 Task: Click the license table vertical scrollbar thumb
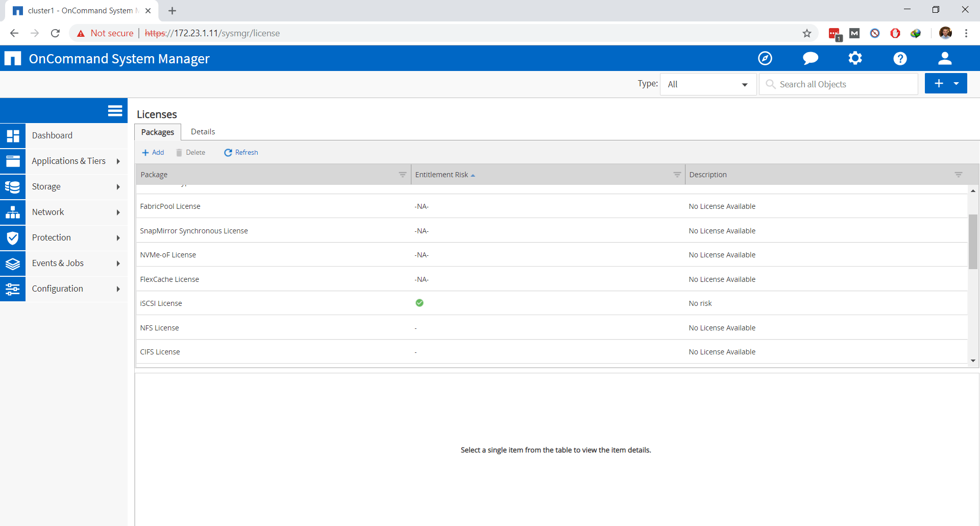tap(973, 241)
